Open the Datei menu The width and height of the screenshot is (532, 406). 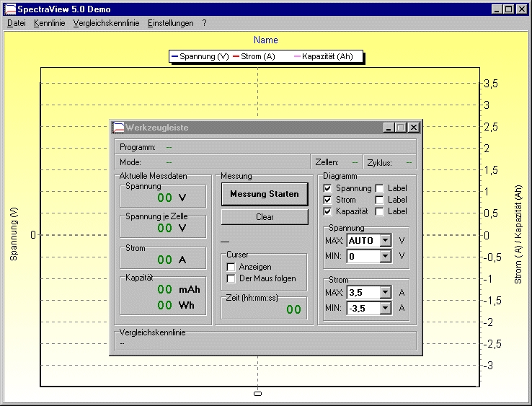(x=17, y=23)
